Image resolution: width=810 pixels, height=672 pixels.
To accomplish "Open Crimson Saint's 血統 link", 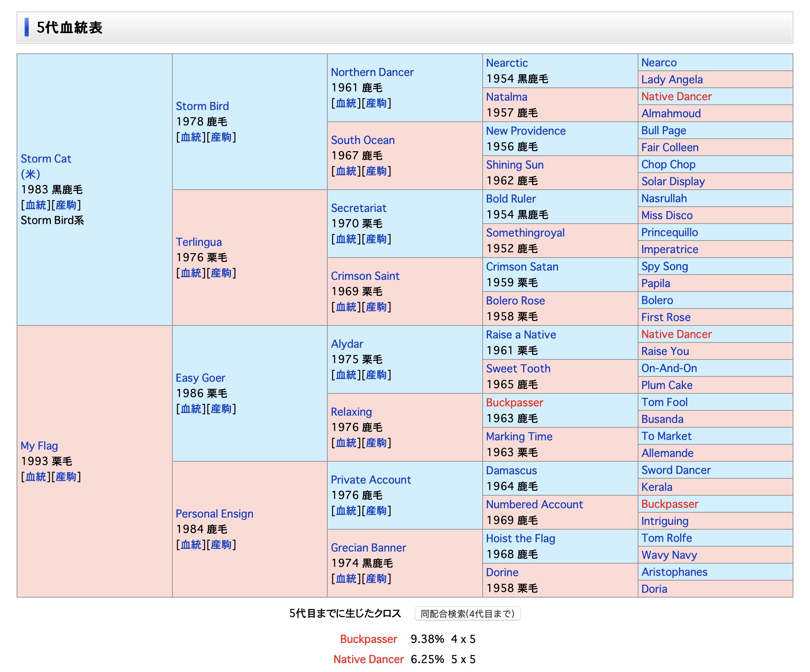I will coord(346,307).
